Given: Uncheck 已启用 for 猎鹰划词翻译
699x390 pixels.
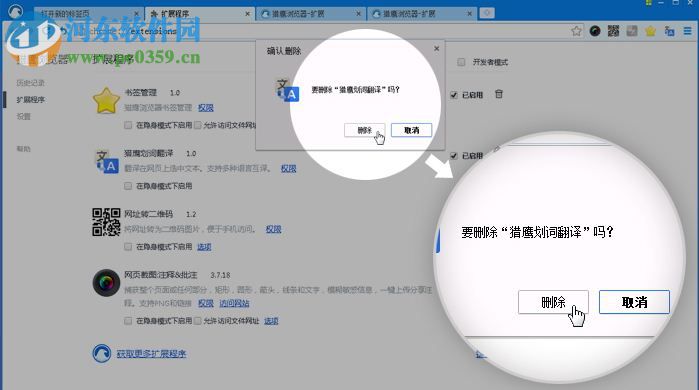Looking at the screenshot, I should [454, 156].
